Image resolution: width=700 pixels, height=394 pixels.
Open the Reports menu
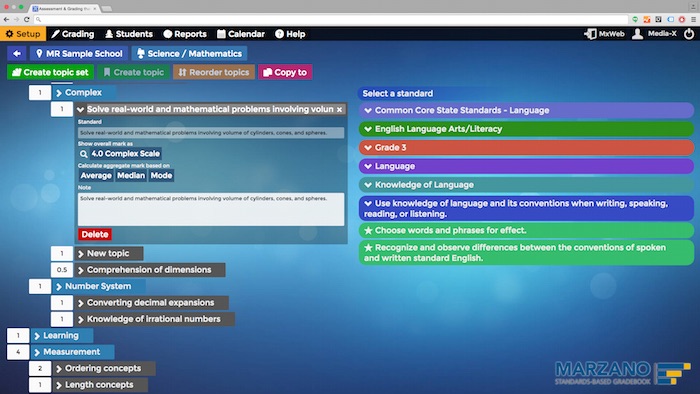[185, 34]
